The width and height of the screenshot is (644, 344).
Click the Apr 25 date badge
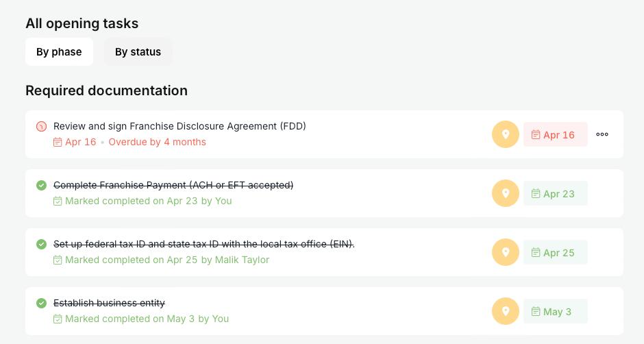(555, 252)
